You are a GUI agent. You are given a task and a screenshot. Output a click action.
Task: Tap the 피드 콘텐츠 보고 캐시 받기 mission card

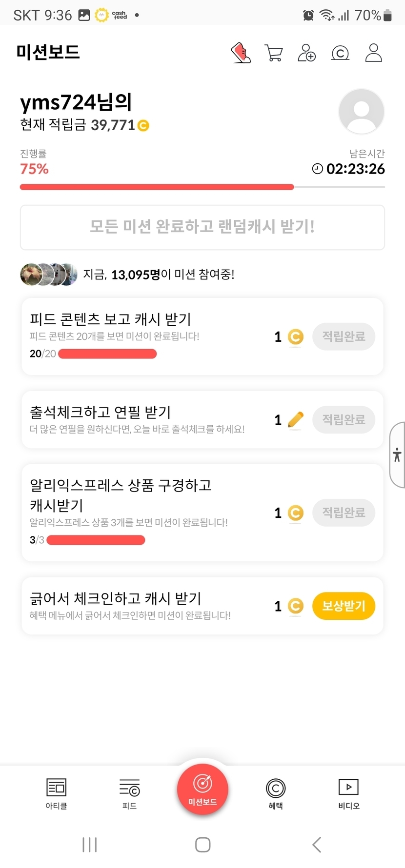(146, 336)
